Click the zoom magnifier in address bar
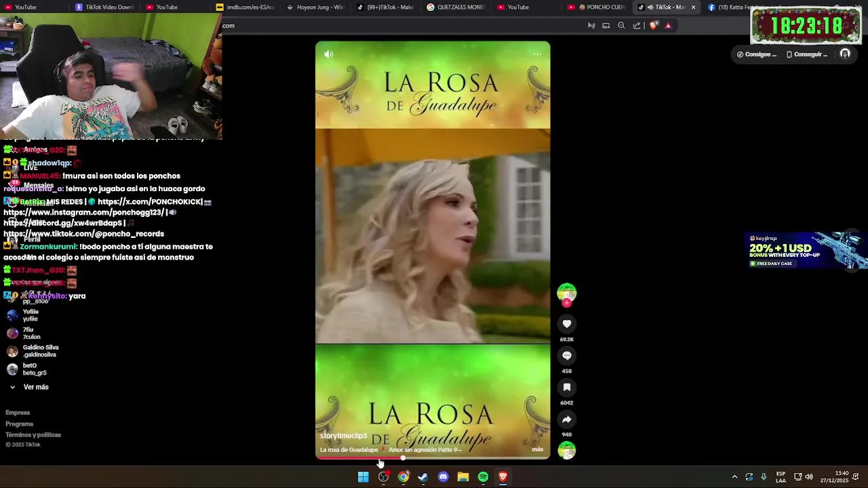This screenshot has height=488, width=868. point(621,26)
